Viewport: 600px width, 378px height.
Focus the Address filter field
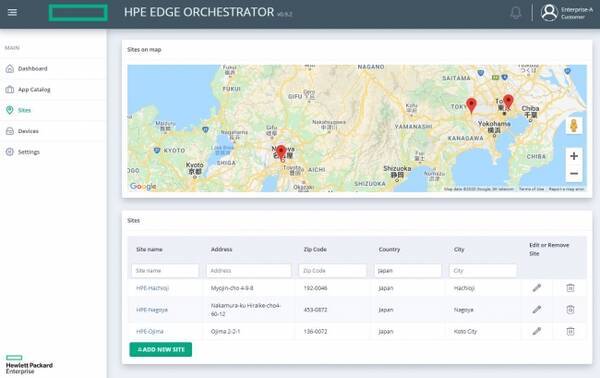248,270
